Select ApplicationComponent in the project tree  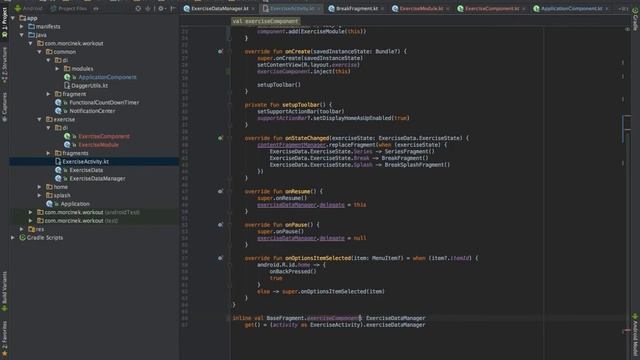107,77
